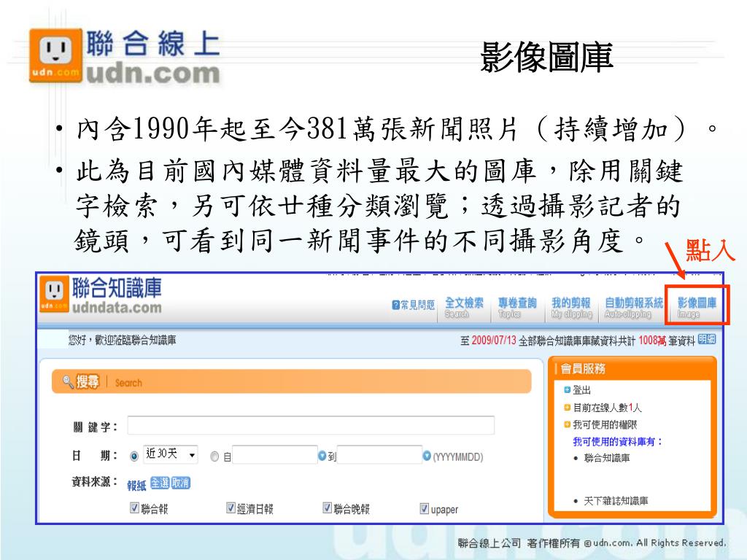Click the 我可使用的資料庫有 heading text
This screenshot has height=560, width=747.
617,441
